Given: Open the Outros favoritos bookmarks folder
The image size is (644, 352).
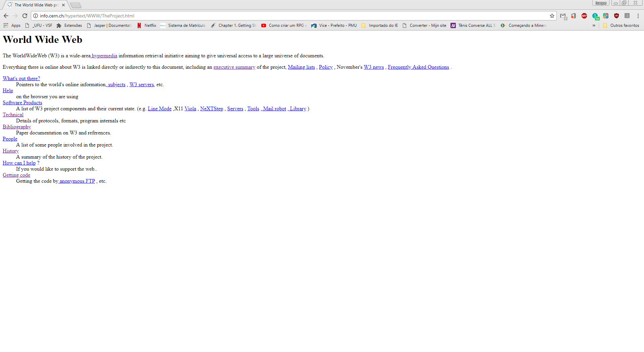Looking at the screenshot, I should (x=621, y=25).
